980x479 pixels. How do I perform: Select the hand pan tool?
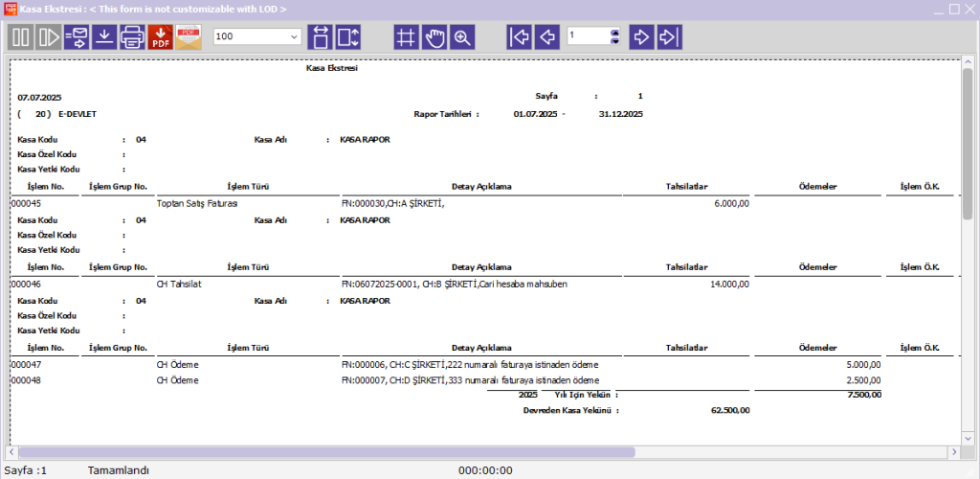click(x=434, y=37)
